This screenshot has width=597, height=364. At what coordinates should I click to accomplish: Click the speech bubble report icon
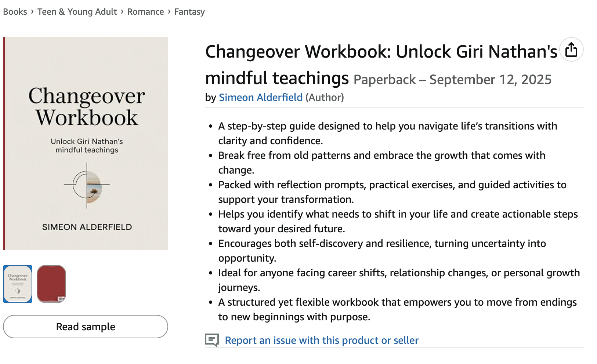pyautogui.click(x=211, y=340)
